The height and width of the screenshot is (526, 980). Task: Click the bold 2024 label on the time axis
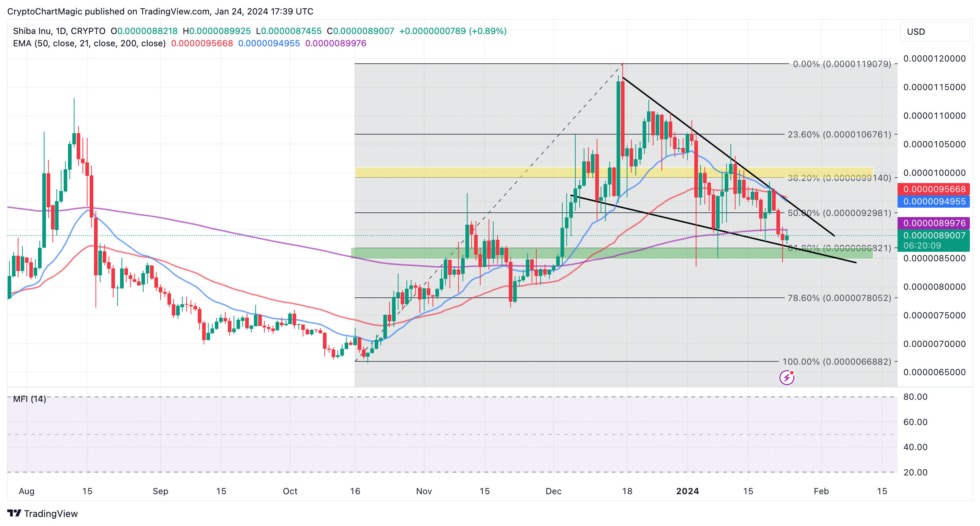pyautogui.click(x=687, y=491)
